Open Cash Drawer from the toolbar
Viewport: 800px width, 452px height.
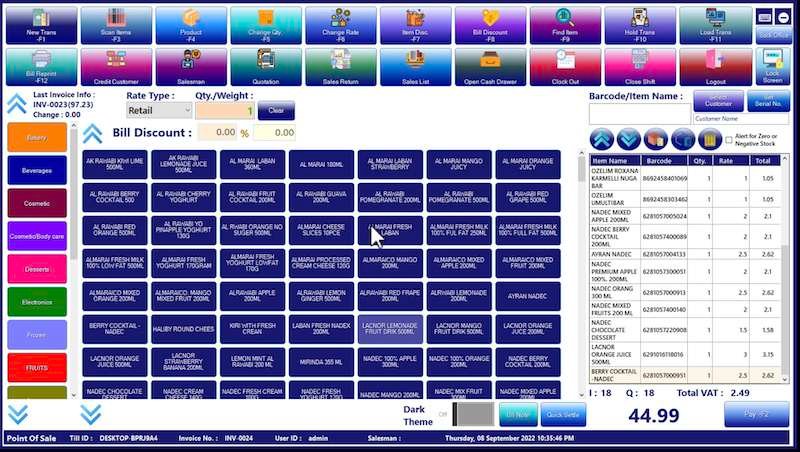(490, 68)
